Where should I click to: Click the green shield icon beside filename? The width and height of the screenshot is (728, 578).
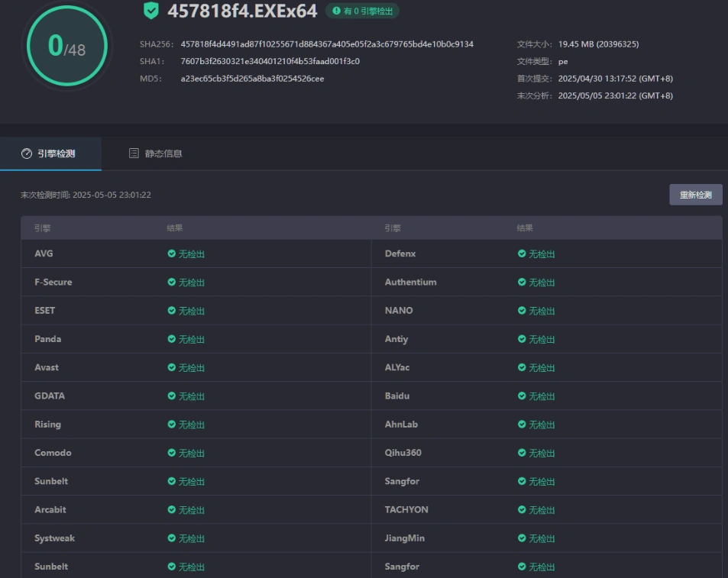pyautogui.click(x=151, y=11)
